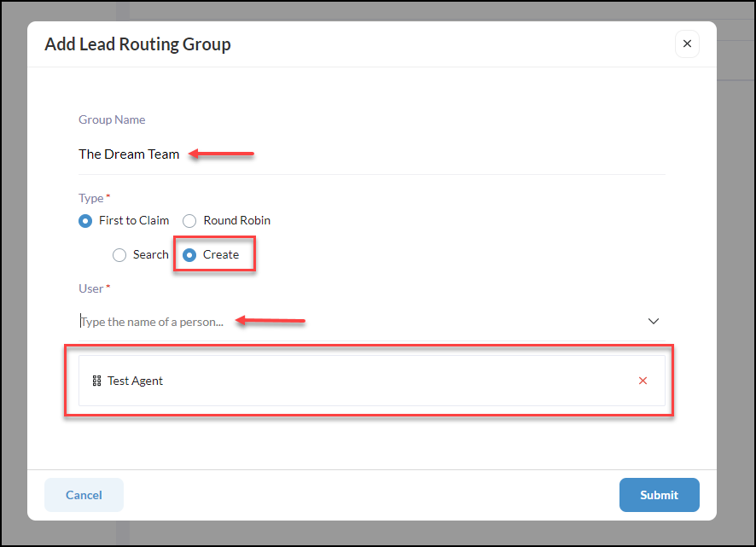Choose the Create option

[189, 254]
